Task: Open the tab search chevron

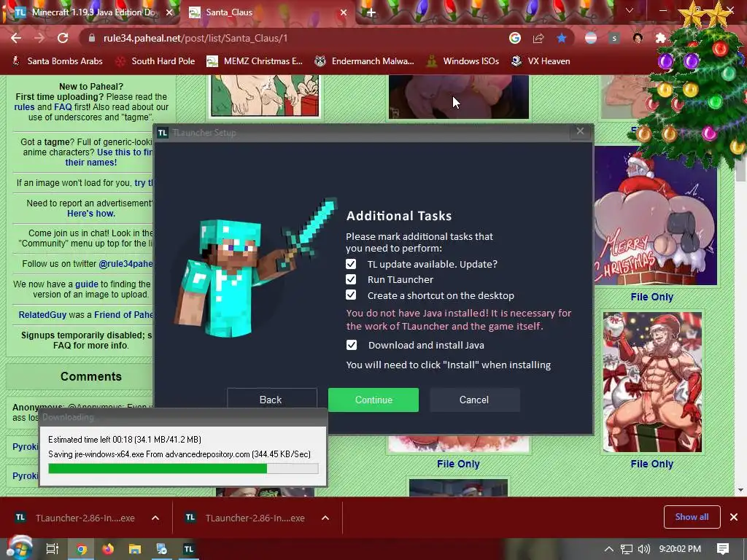Action: (630, 10)
